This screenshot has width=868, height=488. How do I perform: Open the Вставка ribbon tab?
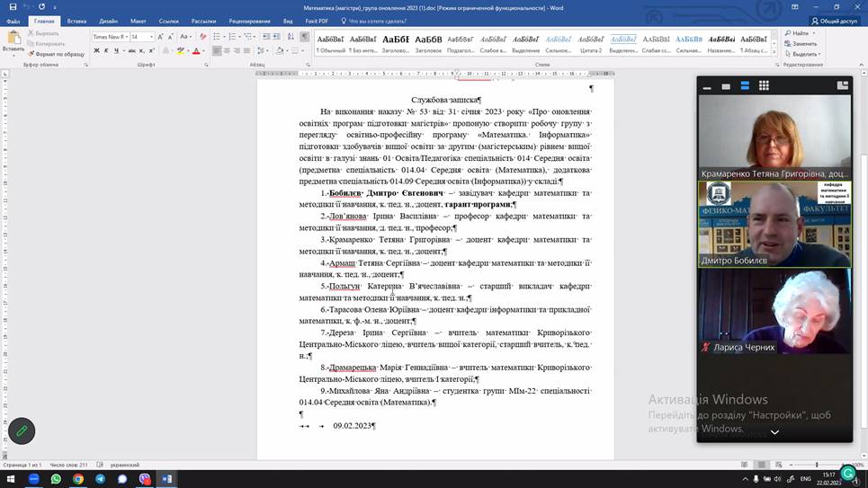pyautogui.click(x=76, y=21)
